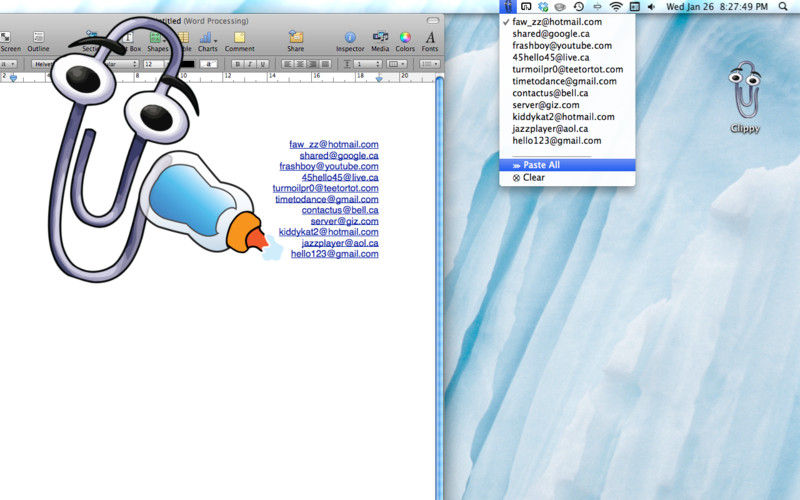
Task: Open the Outline view icon
Action: click(38, 37)
